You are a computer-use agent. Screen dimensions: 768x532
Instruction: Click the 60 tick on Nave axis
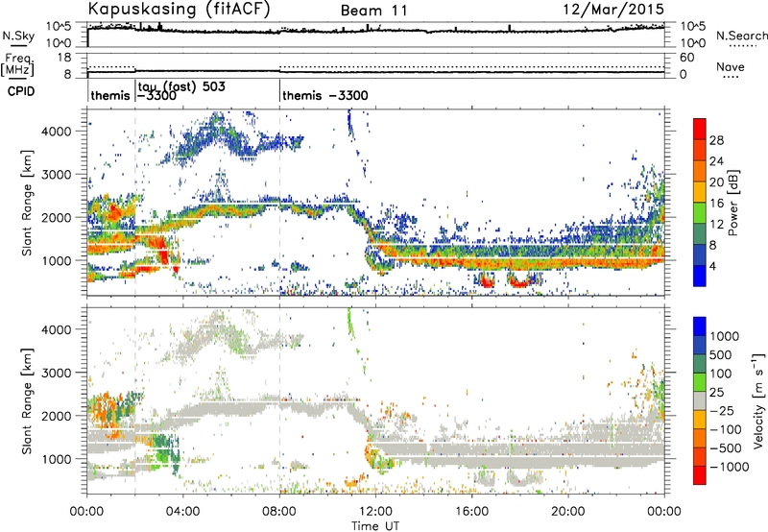pyautogui.click(x=687, y=58)
